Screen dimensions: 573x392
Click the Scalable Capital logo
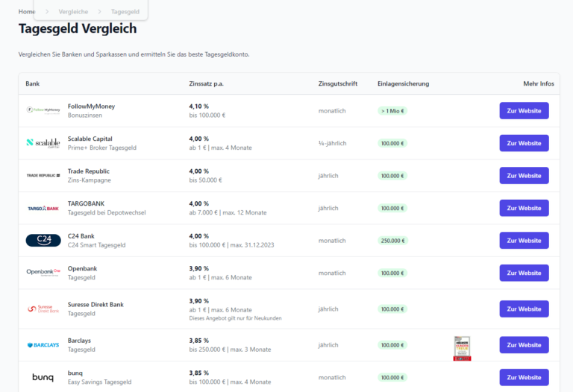43,143
